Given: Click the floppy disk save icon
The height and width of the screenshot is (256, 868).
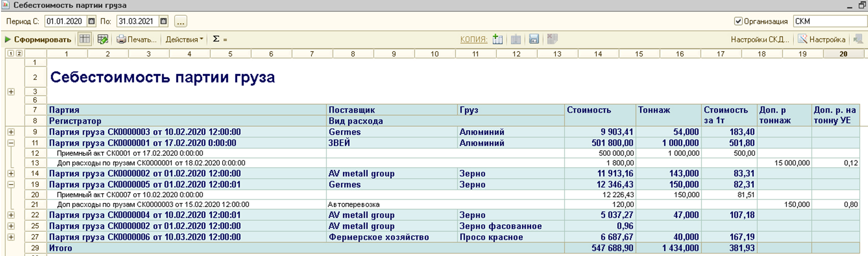Looking at the screenshot, I should pyautogui.click(x=534, y=39).
